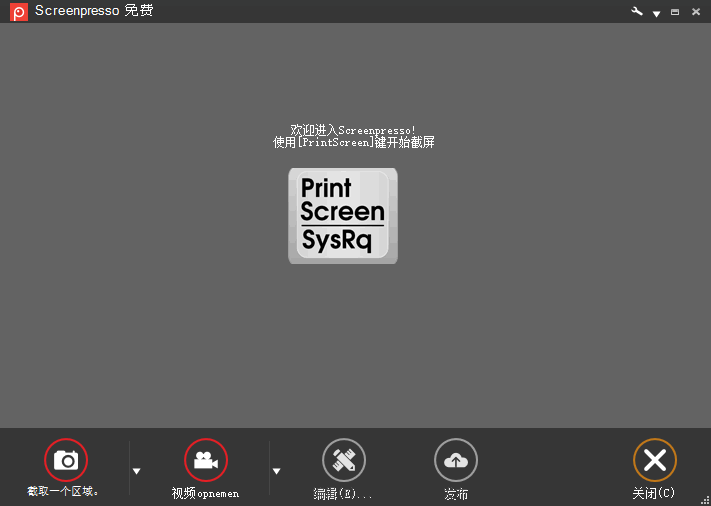Open the capture options dropdown arrow
Image resolution: width=711 pixels, height=506 pixels.
[x=136, y=472]
